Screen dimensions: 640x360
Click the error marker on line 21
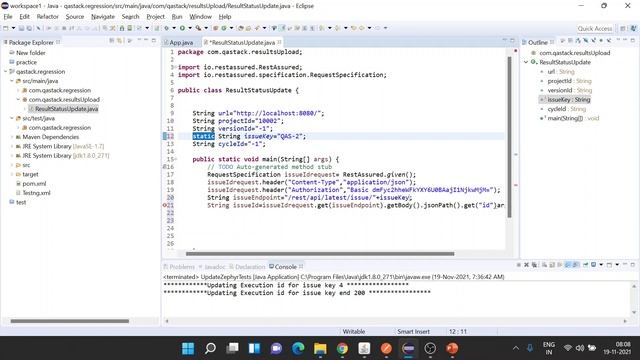coord(164,205)
